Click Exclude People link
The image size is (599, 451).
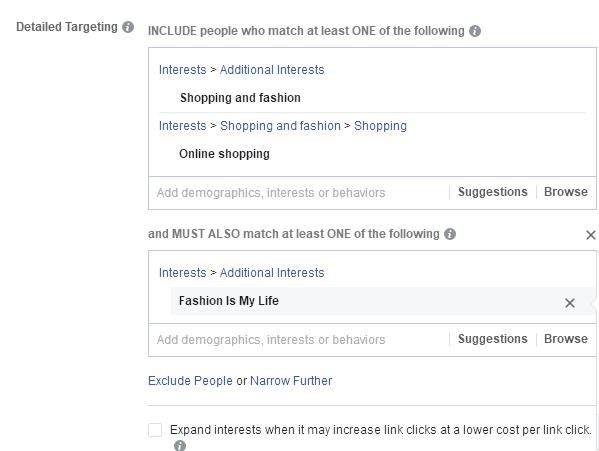pos(190,381)
